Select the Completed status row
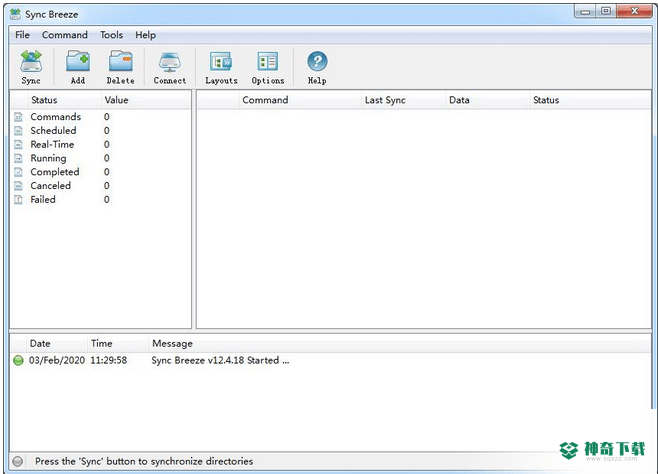658x474 pixels. pos(101,172)
